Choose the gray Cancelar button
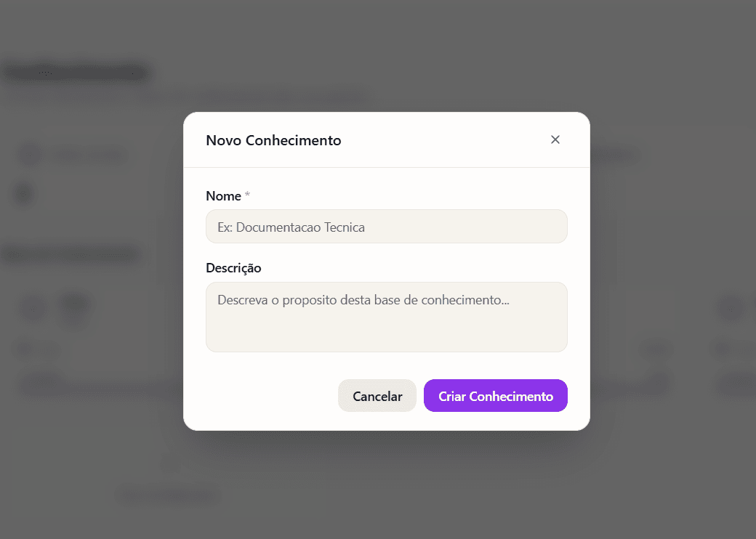The width and height of the screenshot is (756, 539). (x=377, y=395)
